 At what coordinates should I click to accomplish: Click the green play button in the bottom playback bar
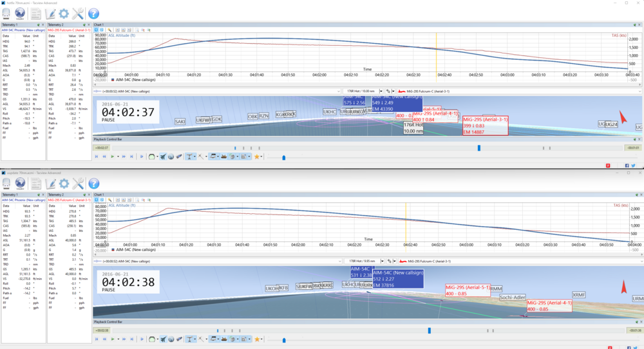pyautogui.click(x=112, y=339)
